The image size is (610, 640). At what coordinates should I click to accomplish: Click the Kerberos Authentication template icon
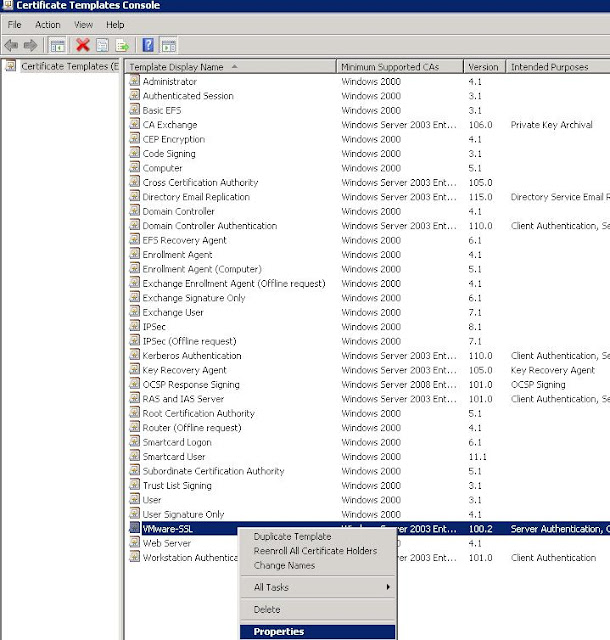pos(134,355)
